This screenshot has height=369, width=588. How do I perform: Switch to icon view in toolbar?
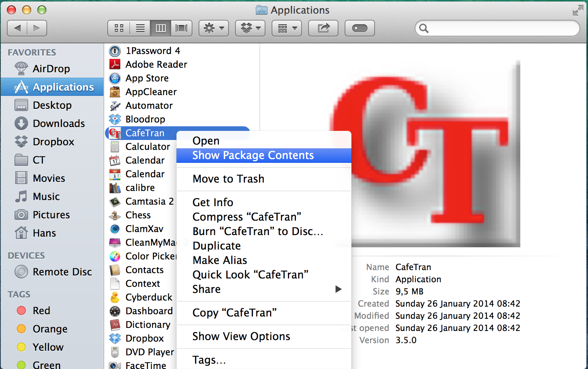(x=119, y=28)
